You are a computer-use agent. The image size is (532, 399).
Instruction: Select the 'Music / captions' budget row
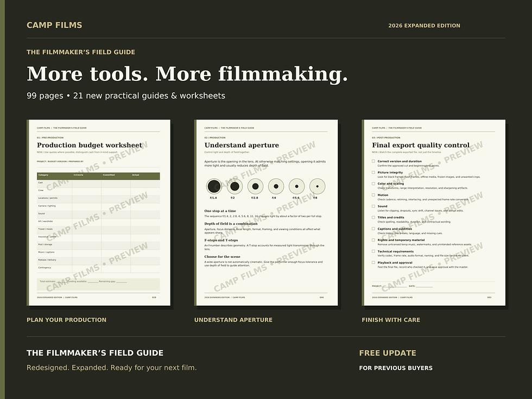(98, 253)
